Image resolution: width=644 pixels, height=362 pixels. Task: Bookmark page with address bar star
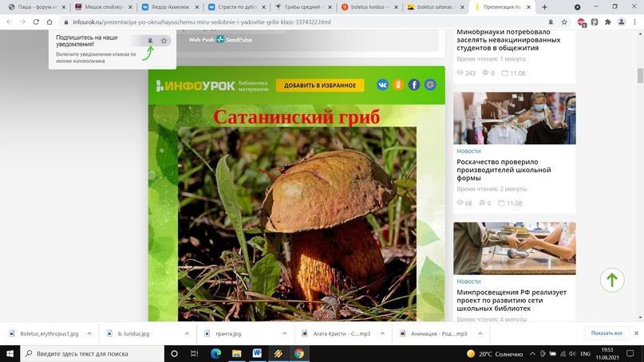[x=564, y=22]
